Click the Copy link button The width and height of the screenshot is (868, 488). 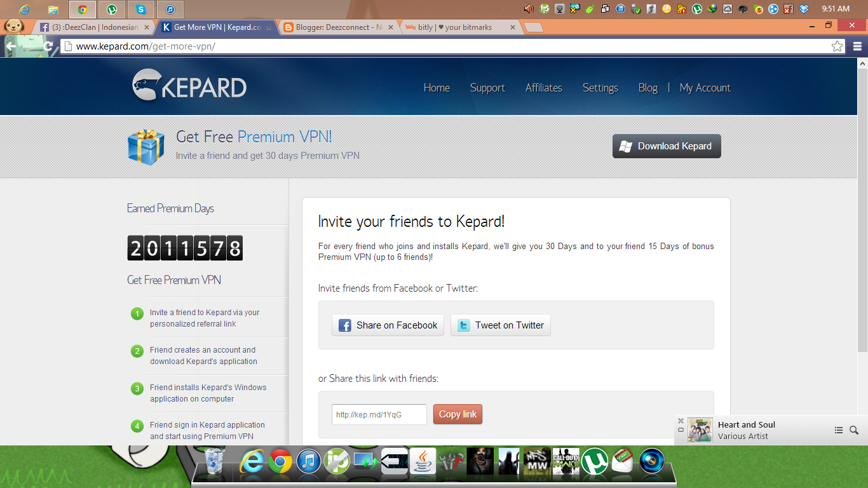[458, 414]
